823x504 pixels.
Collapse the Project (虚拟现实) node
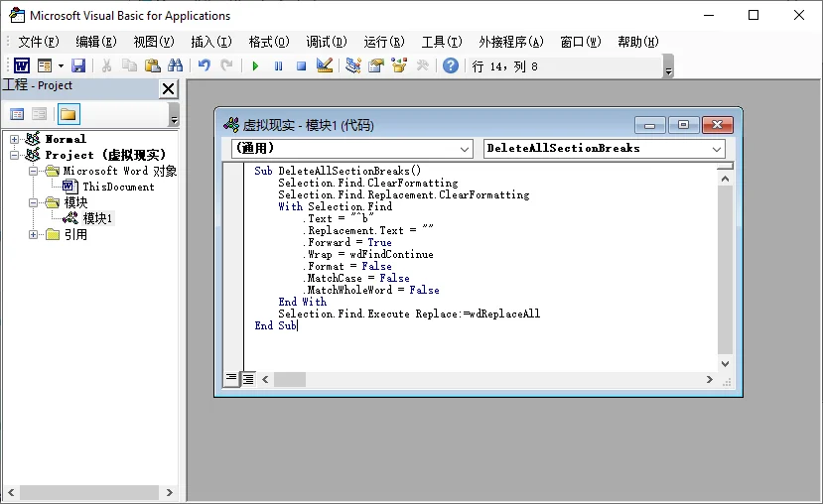tap(14, 155)
